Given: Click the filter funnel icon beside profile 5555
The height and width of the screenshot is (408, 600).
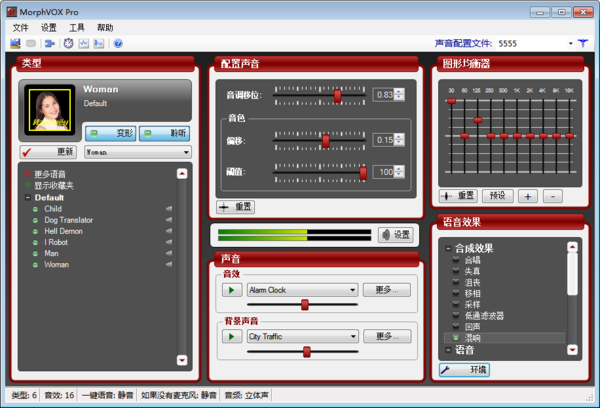Looking at the screenshot, I should tap(583, 43).
